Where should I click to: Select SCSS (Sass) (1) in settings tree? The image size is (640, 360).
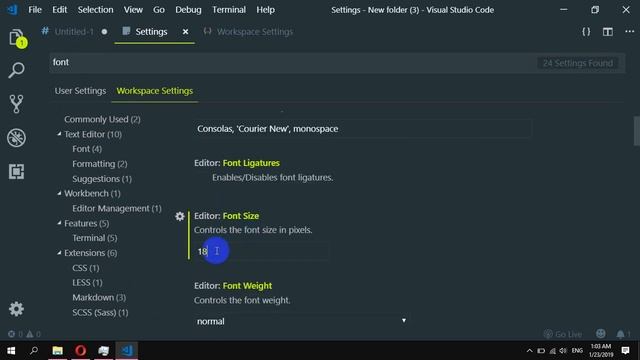point(100,312)
